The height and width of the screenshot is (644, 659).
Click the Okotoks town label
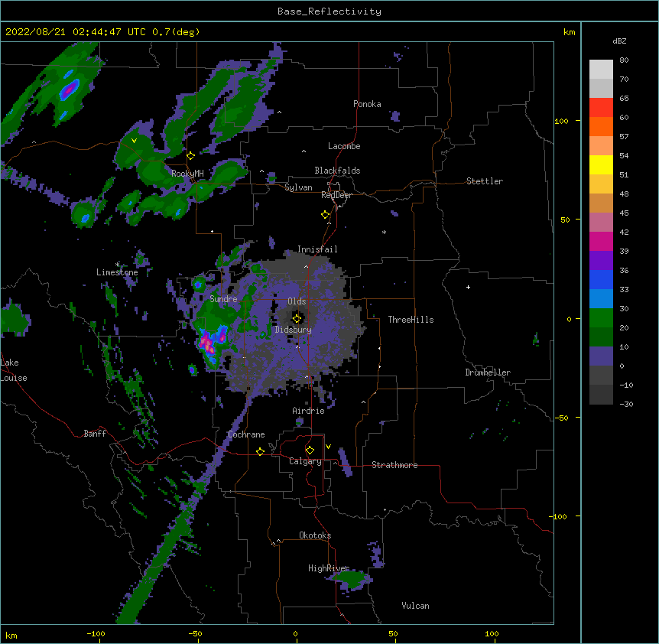tap(315, 535)
